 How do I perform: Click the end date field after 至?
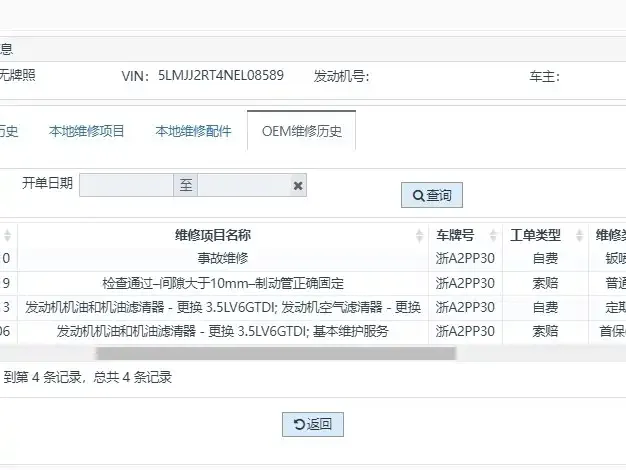(x=244, y=185)
